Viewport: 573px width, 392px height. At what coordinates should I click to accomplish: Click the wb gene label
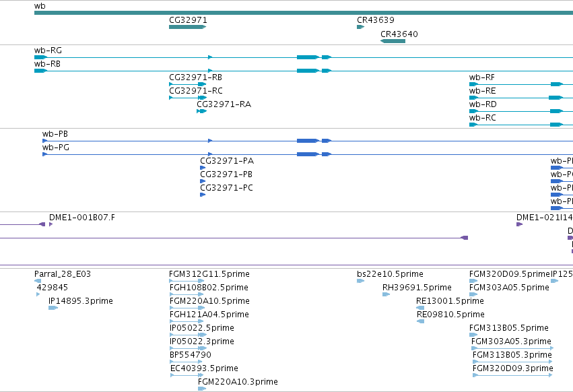[40, 6]
